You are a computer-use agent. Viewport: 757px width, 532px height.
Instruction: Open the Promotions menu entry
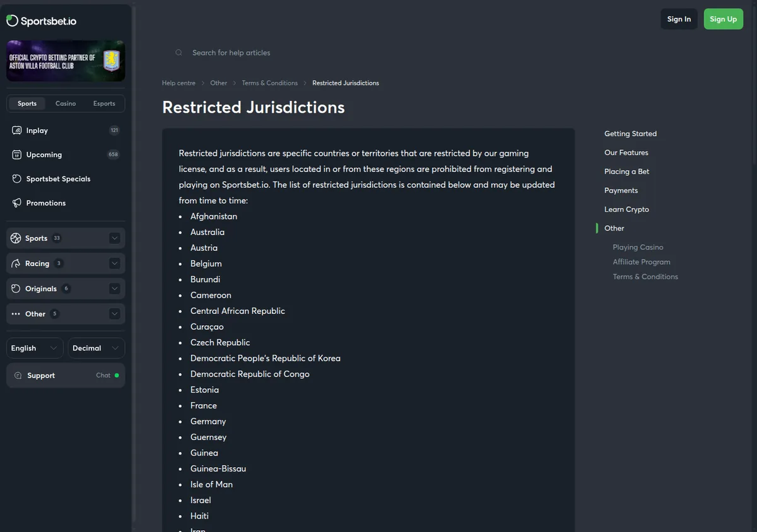click(66, 203)
